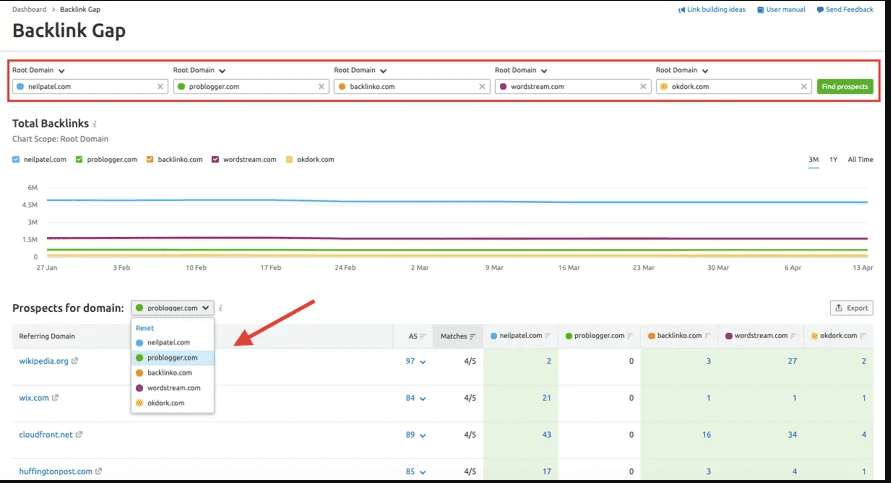
Task: Expand AS 89 details for cloudfront.net
Action: 415,435
